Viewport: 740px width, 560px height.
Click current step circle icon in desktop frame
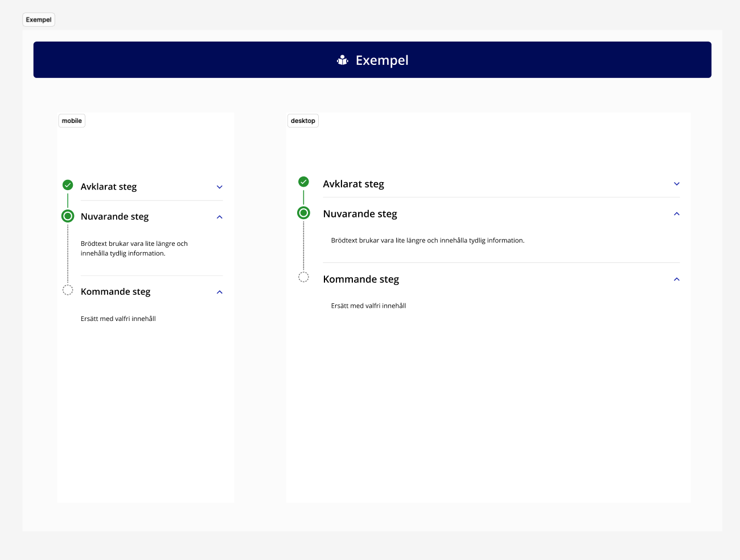pyautogui.click(x=304, y=213)
